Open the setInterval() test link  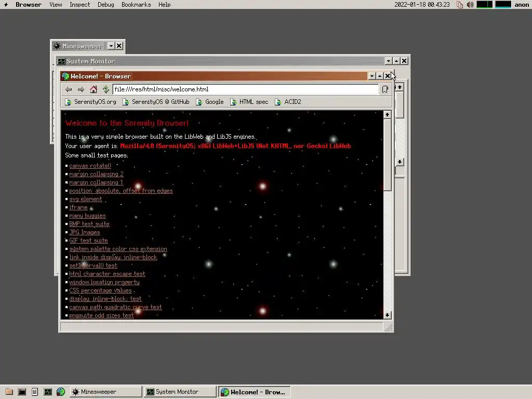coord(94,265)
